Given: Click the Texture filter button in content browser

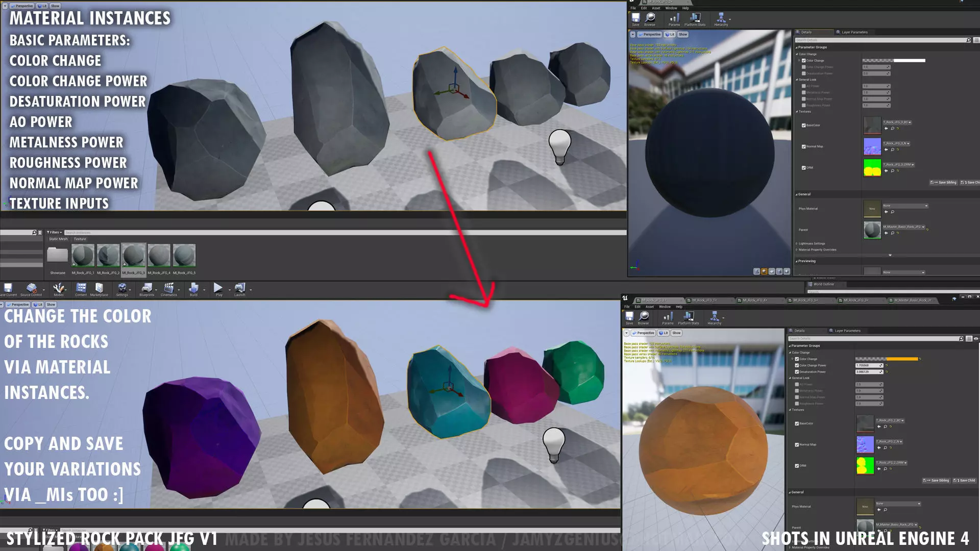Looking at the screenshot, I should click(x=80, y=239).
